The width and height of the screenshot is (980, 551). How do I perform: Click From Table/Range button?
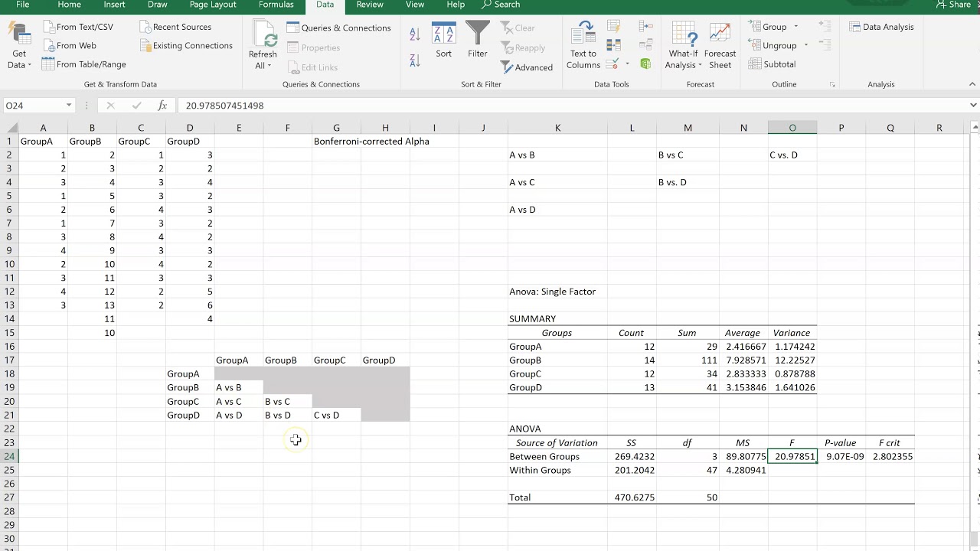point(83,64)
